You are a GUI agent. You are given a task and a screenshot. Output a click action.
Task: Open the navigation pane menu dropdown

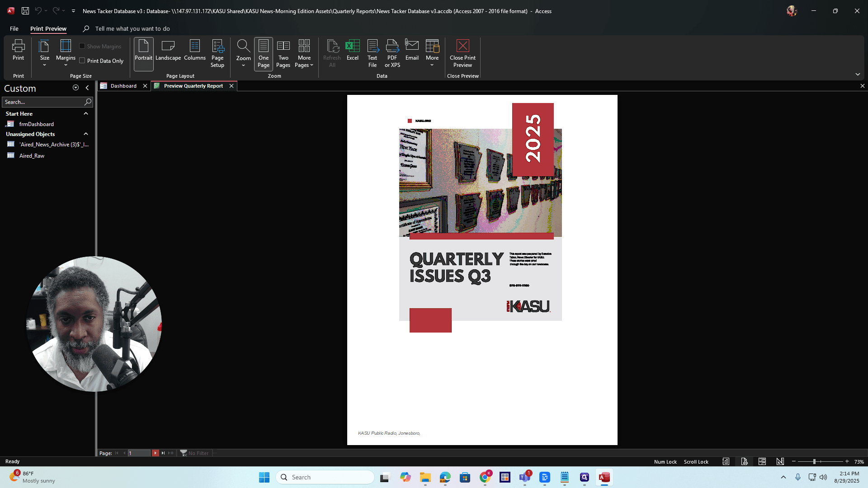pyautogui.click(x=75, y=88)
